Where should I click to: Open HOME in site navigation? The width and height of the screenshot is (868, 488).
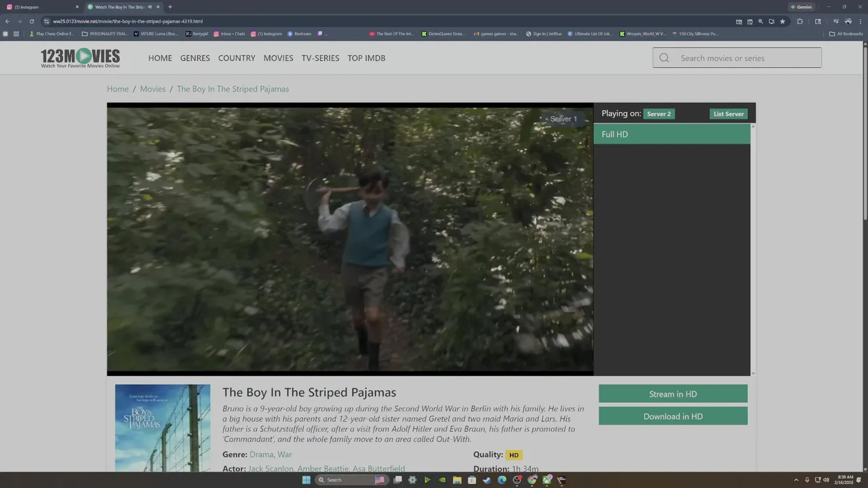160,58
